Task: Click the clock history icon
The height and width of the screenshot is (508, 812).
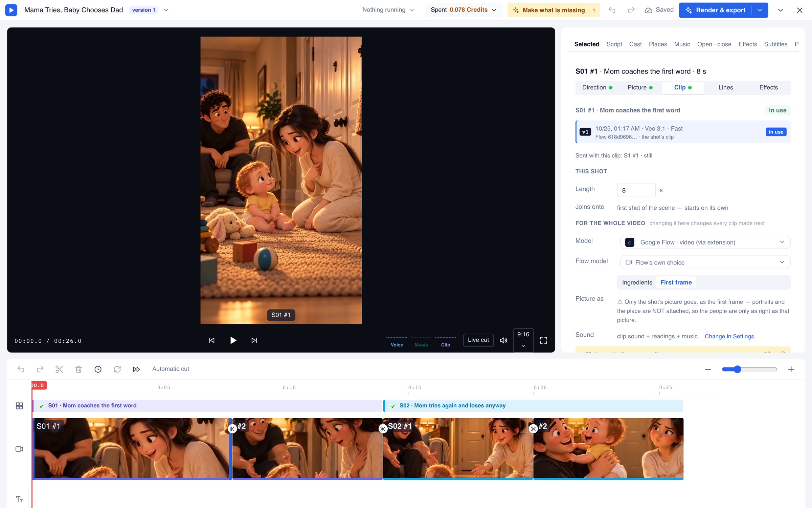Action: pos(98,369)
